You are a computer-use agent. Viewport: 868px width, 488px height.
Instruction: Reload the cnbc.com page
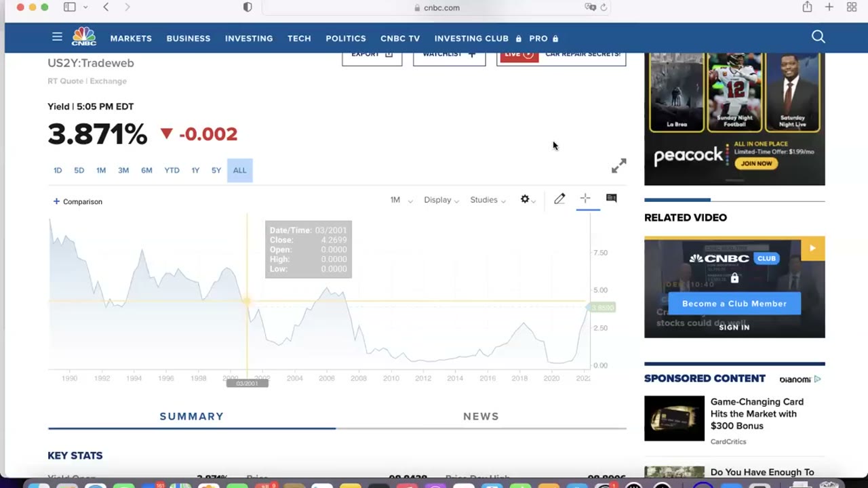[604, 7]
